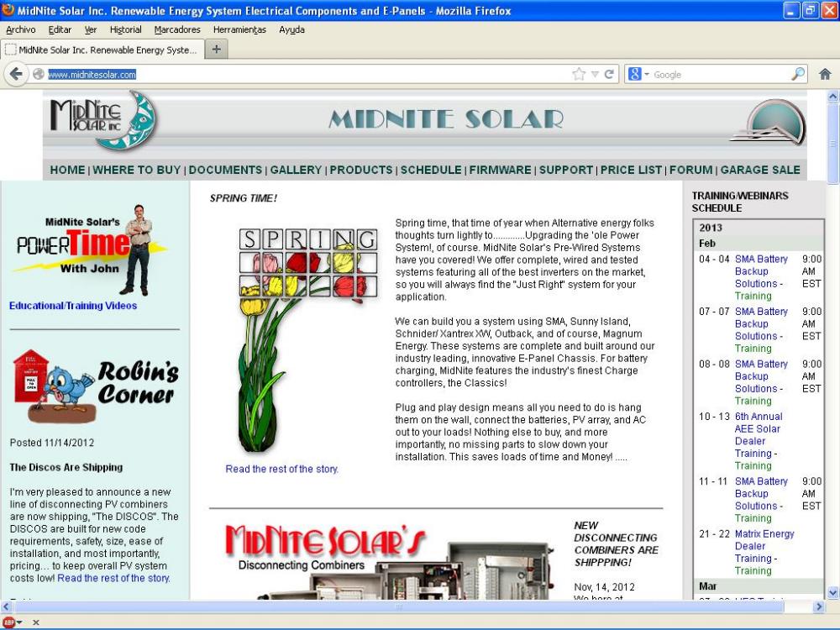Read the rest of the Discos story
This screenshot has height=630, width=840.
click(113, 578)
